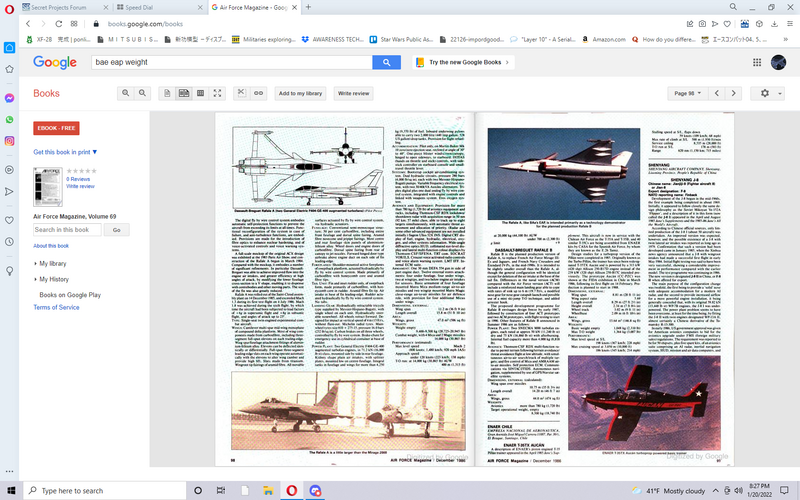
Task: Go to previous page arrow
Action: (x=717, y=93)
